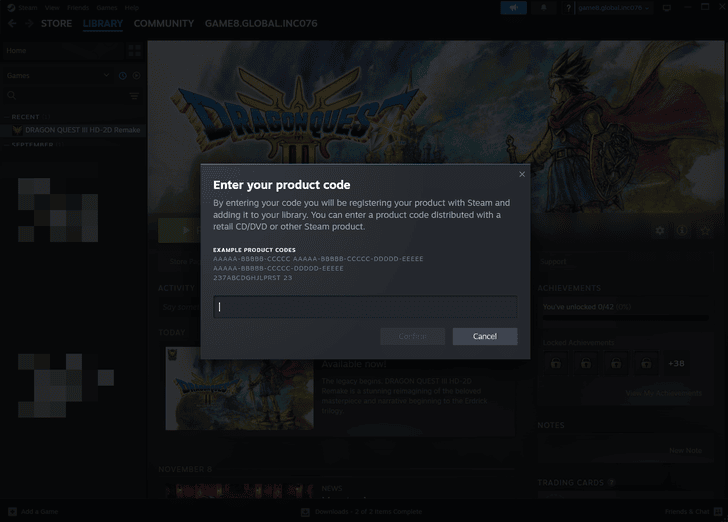Click New Note button
The image size is (728, 522).
(x=685, y=450)
